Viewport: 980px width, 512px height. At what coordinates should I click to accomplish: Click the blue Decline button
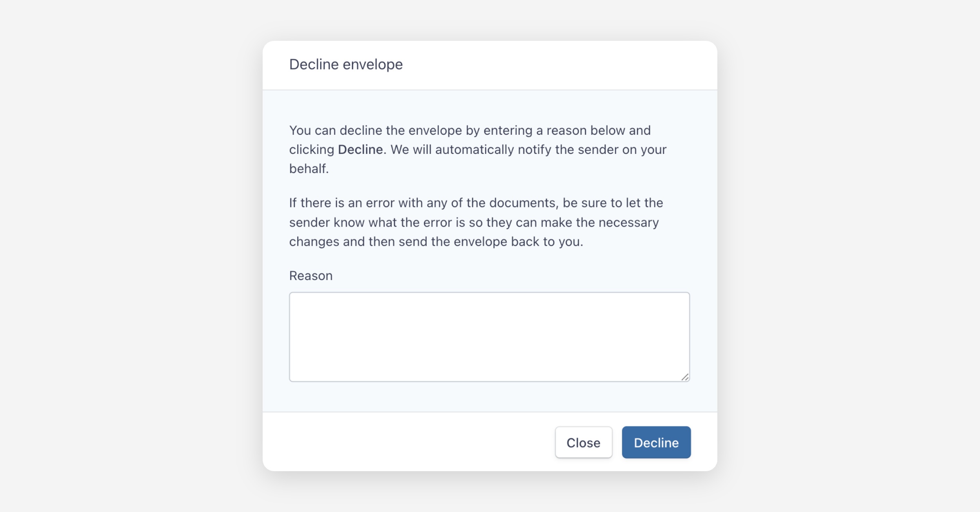pos(656,443)
